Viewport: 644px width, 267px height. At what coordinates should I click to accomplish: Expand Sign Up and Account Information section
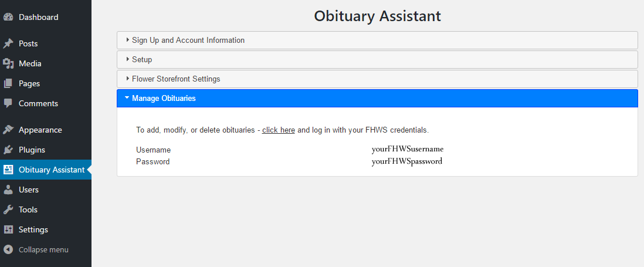(x=188, y=40)
